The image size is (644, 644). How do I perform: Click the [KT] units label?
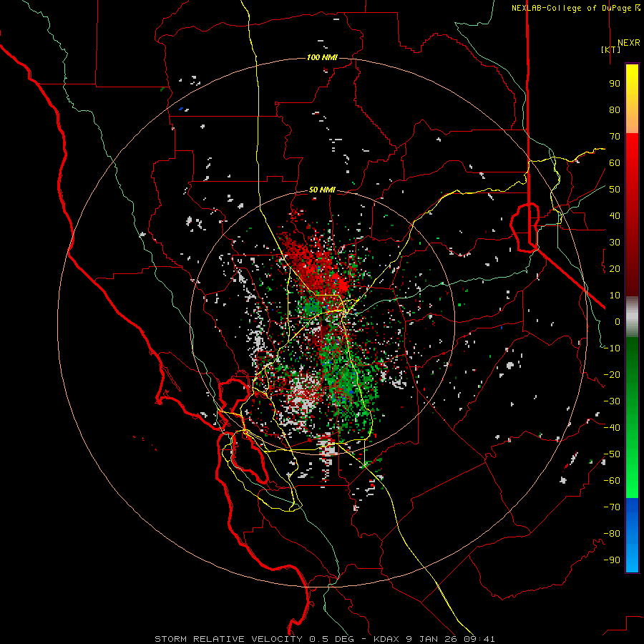point(611,49)
